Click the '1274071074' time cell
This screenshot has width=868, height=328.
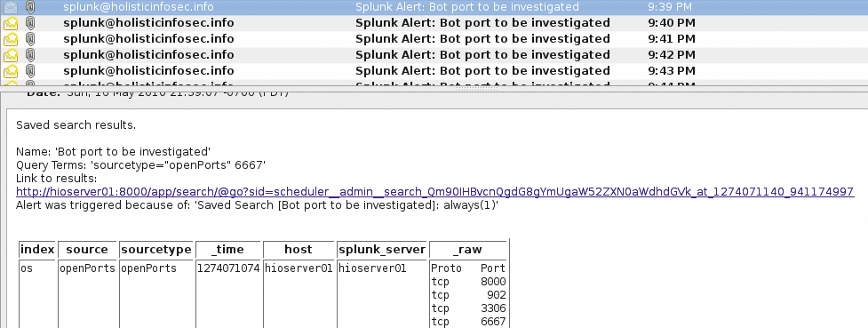click(x=227, y=268)
